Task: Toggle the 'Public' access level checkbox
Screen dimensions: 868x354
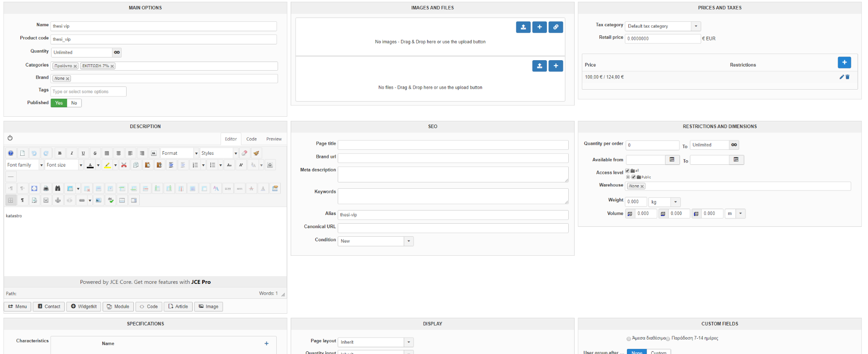Action: tap(633, 177)
